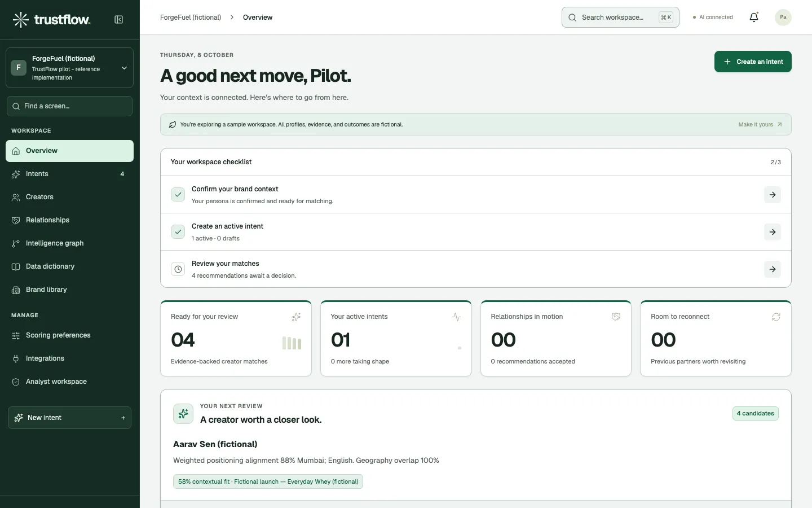
Task: Open the Intents menu item
Action: click(69, 174)
